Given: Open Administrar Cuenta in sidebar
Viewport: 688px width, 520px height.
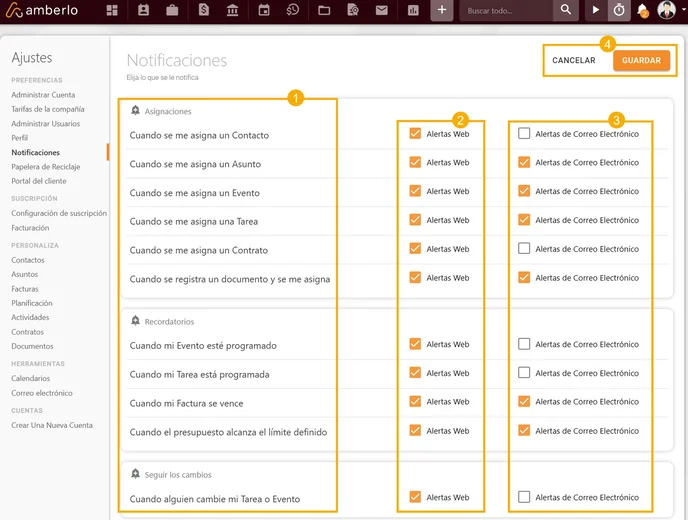Looking at the screenshot, I should [x=43, y=95].
